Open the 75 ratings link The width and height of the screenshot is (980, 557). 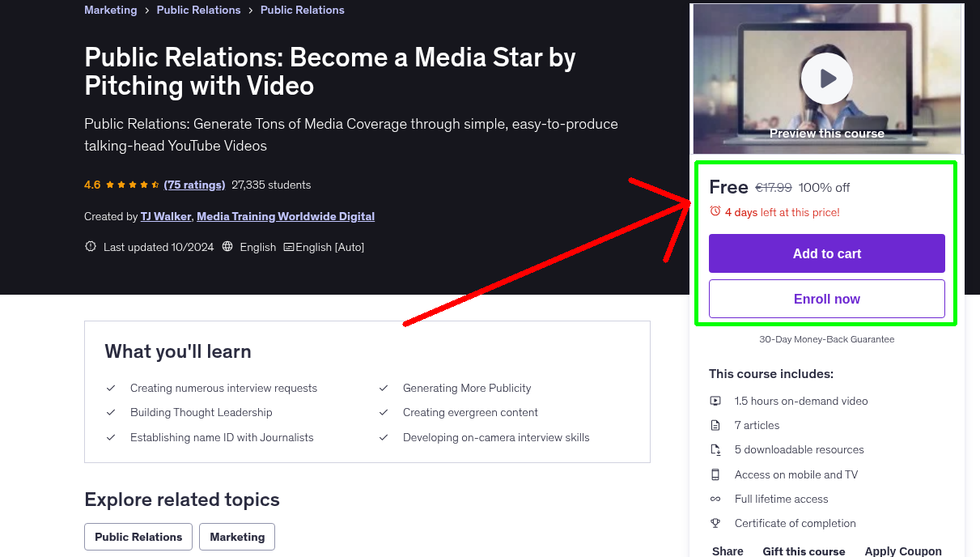(194, 185)
